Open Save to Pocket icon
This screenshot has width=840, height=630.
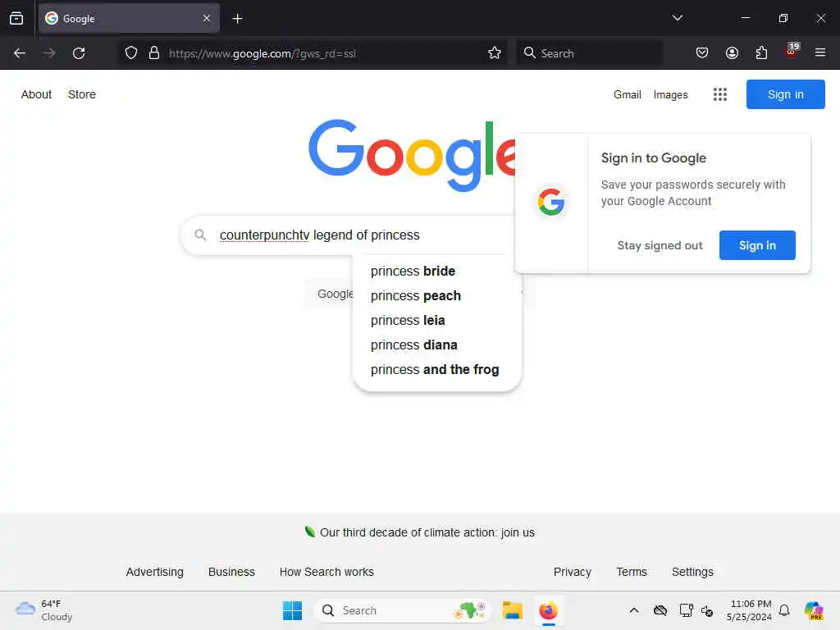[702, 53]
